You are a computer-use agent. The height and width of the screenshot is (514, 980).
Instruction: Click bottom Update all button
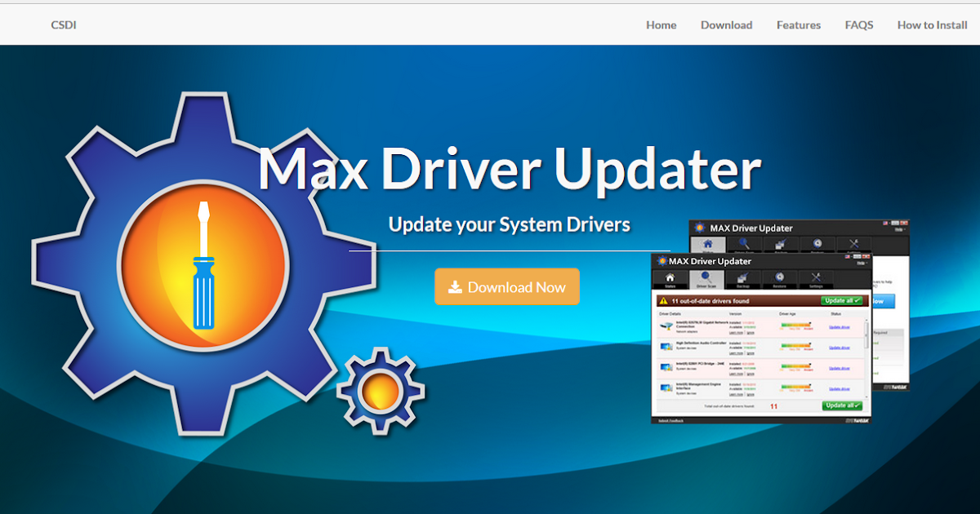[x=842, y=405]
